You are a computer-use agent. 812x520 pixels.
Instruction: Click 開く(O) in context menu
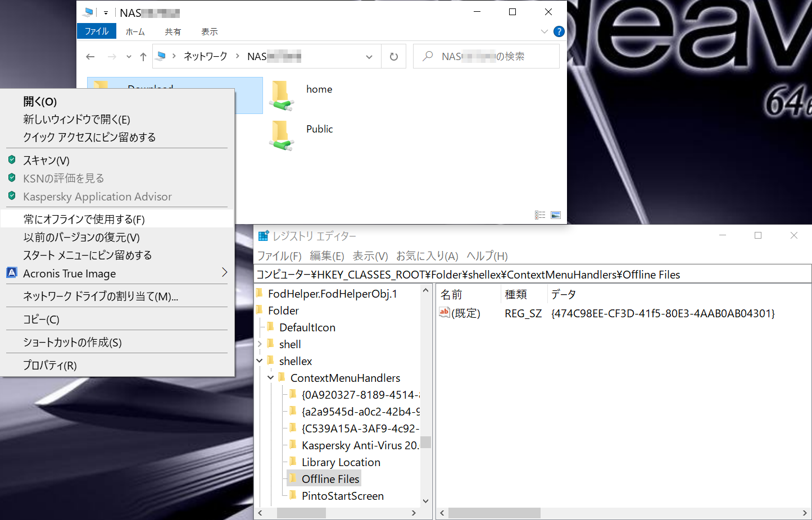(117, 102)
